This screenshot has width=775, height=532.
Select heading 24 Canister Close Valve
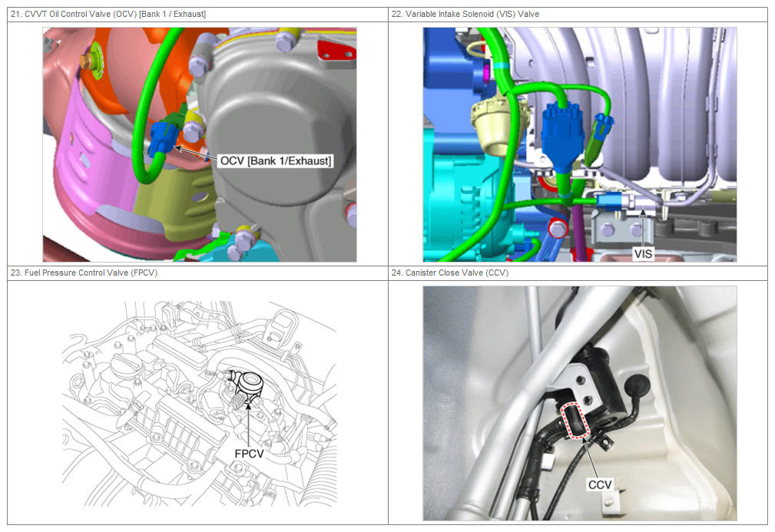point(450,273)
